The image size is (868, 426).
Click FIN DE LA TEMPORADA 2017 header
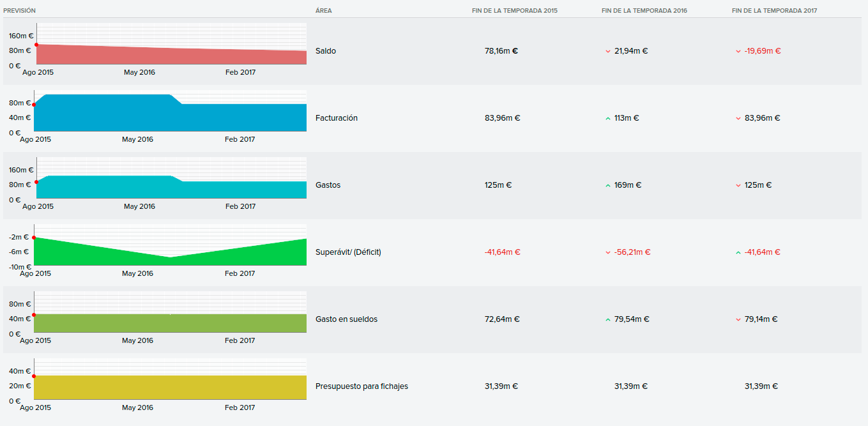(775, 11)
